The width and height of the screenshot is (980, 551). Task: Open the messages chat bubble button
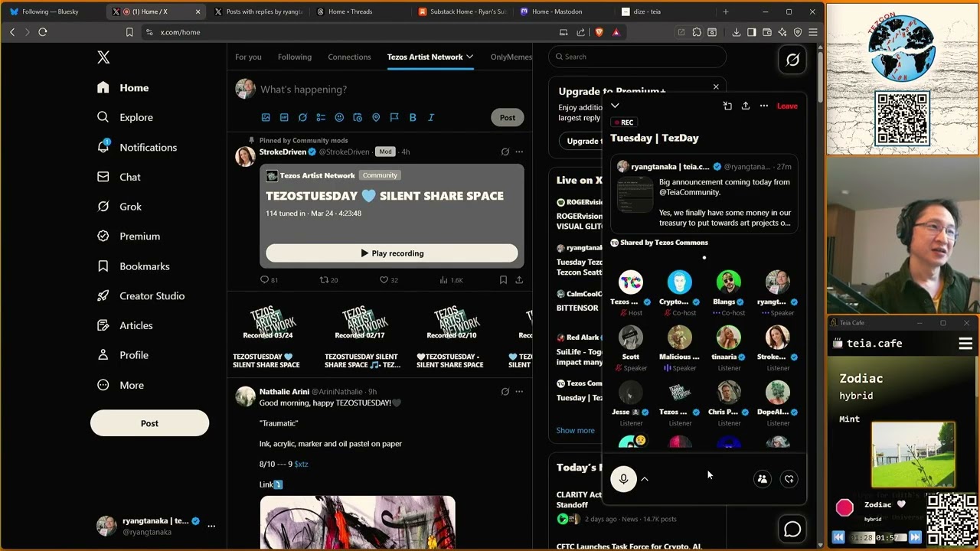[792, 529]
